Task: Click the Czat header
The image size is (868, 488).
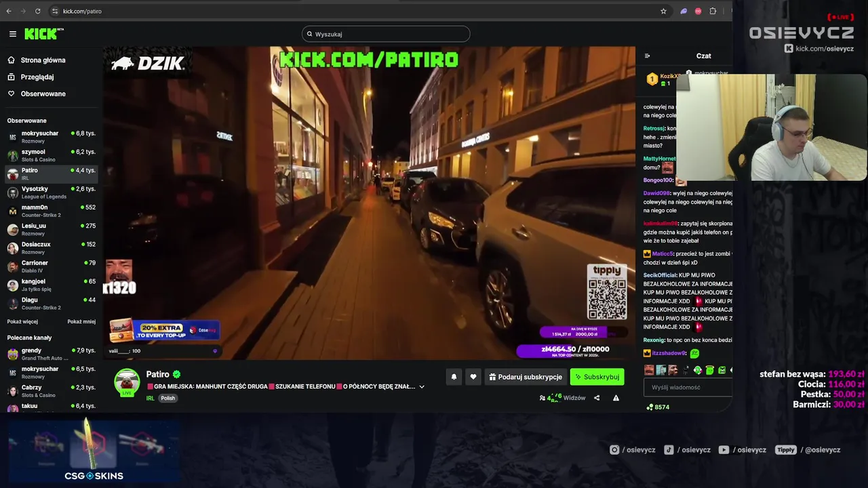Action: click(703, 56)
